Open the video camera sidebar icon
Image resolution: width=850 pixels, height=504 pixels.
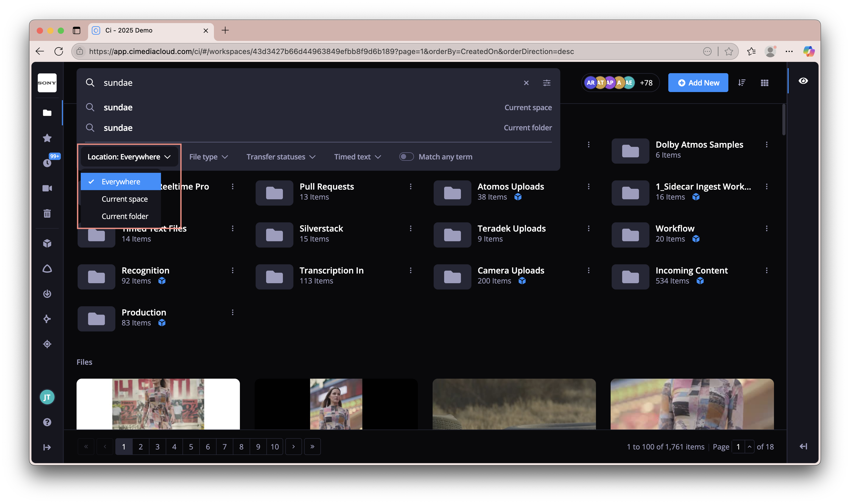pos(47,188)
